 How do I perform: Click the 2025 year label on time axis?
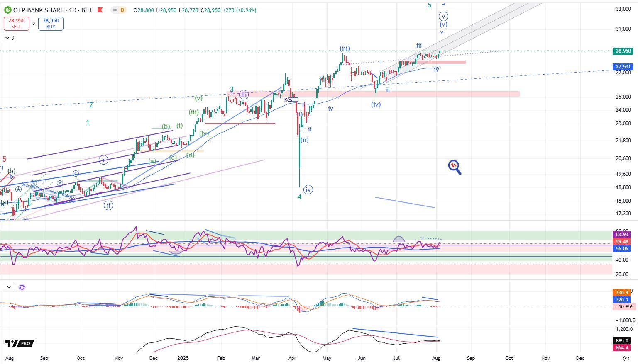pos(183,358)
